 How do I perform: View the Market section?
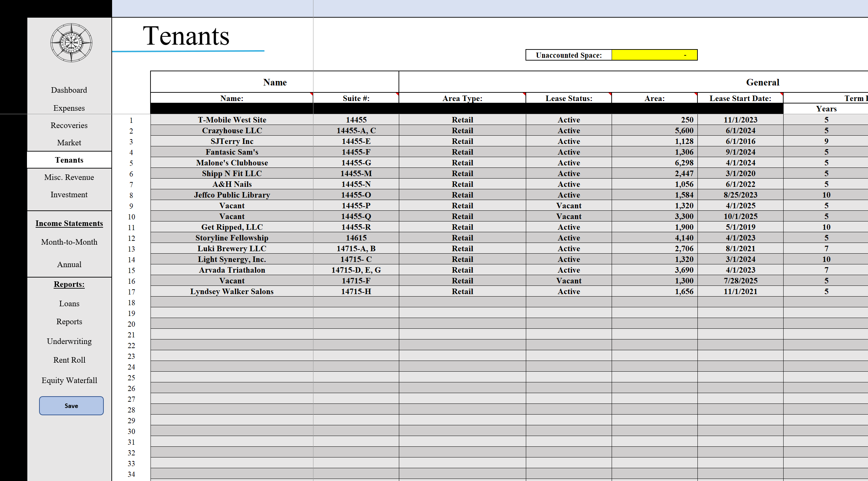[x=69, y=143]
